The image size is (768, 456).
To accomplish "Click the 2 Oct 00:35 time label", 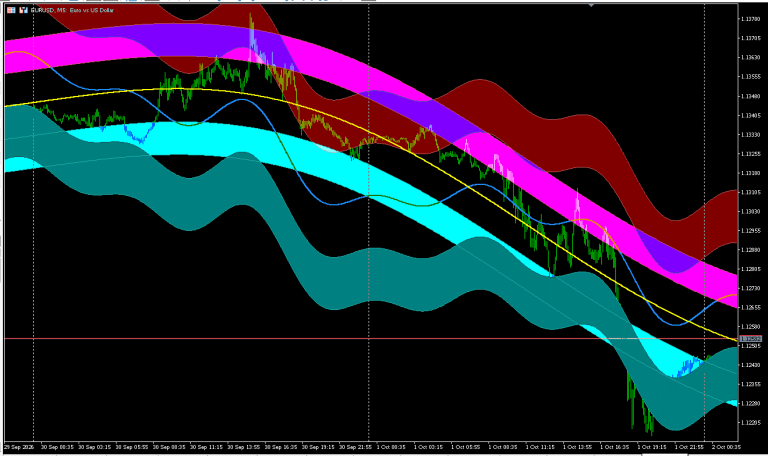I will click(x=726, y=447).
